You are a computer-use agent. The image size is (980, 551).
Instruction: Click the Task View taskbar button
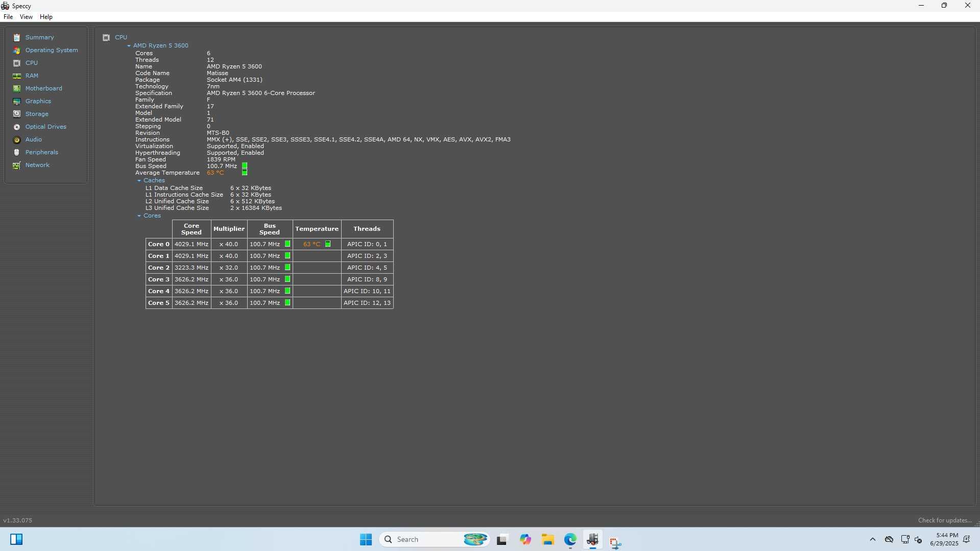[x=501, y=539]
